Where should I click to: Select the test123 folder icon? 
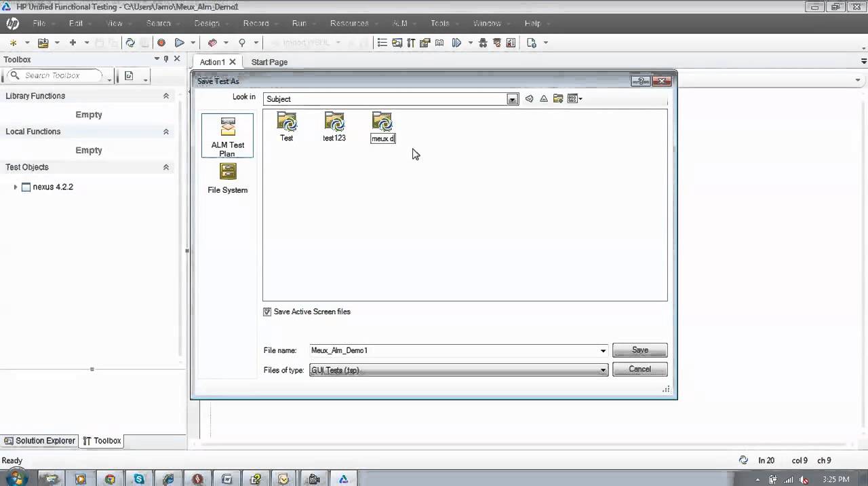click(334, 122)
